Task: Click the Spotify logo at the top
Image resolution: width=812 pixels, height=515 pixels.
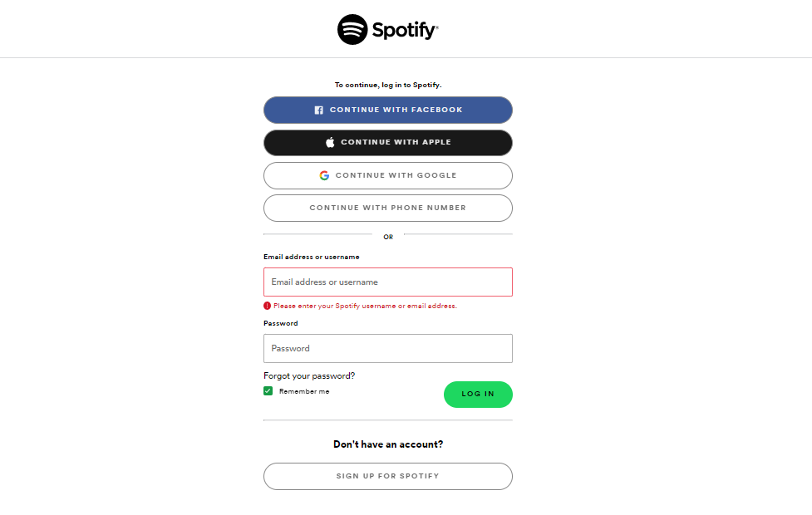Action: pyautogui.click(x=387, y=28)
